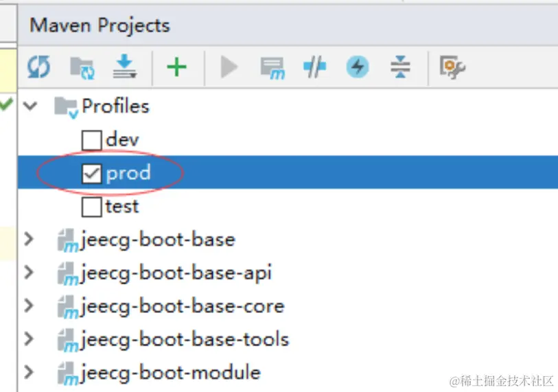Open Maven settings wrench icon
Image resolution: width=558 pixels, height=392 pixels.
452,67
